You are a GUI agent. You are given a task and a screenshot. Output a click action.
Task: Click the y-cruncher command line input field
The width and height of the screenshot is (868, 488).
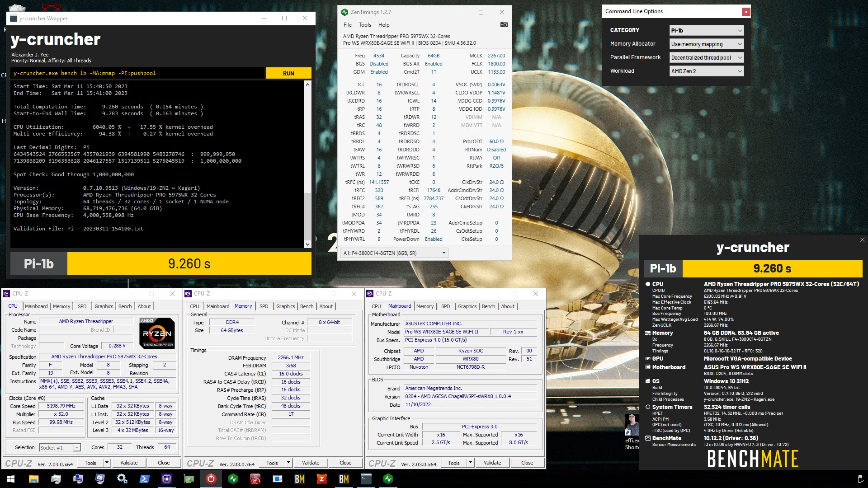coord(137,73)
